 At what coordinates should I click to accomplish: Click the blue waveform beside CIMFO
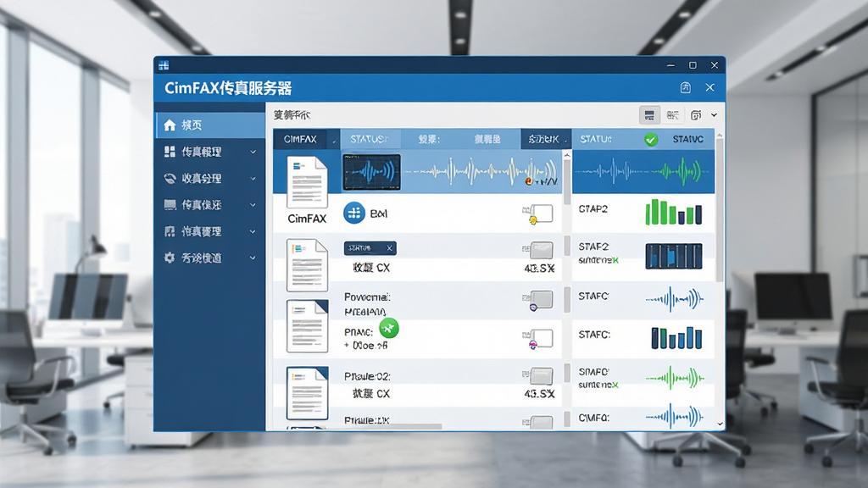point(674,416)
